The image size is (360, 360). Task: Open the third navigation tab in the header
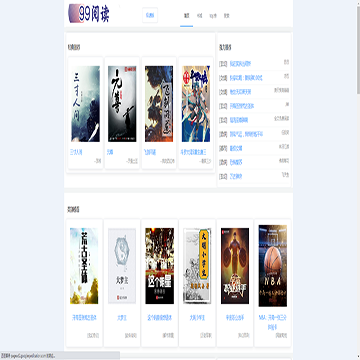coord(213,16)
